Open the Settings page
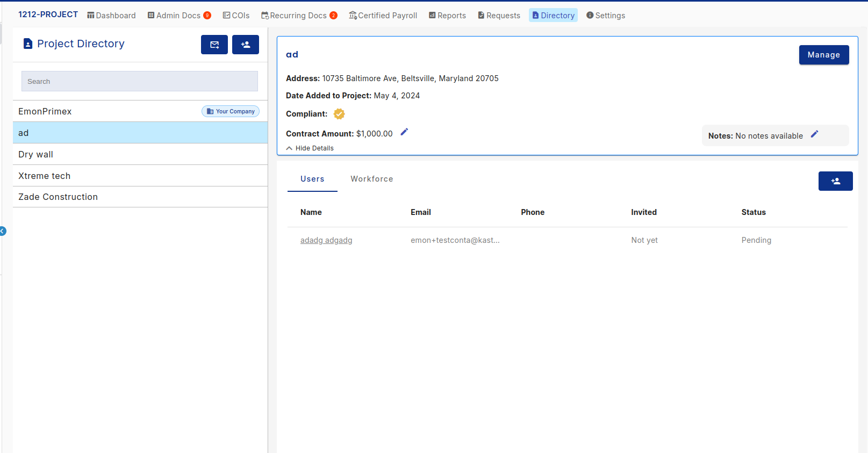868x453 pixels. coord(606,16)
